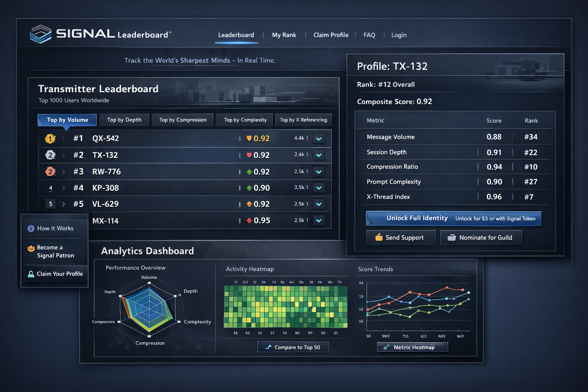Viewport: 588px width, 392px height.
Task: Click the red down-arrow indicator on TX-132's score
Action: pos(249,155)
